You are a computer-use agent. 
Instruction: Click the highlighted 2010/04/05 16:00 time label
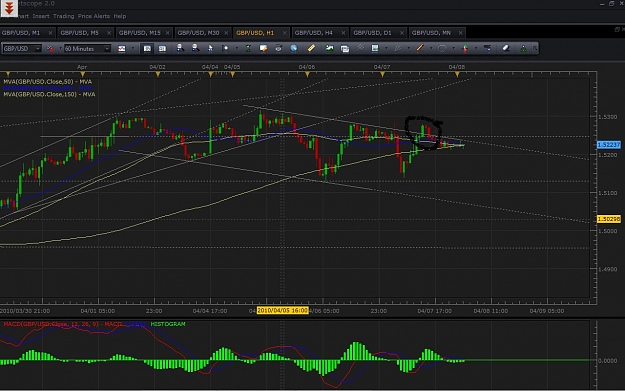coord(282,310)
